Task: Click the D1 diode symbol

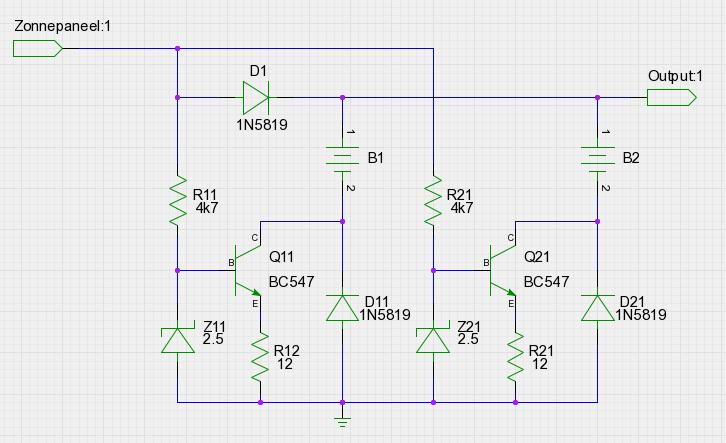Action: click(256, 97)
